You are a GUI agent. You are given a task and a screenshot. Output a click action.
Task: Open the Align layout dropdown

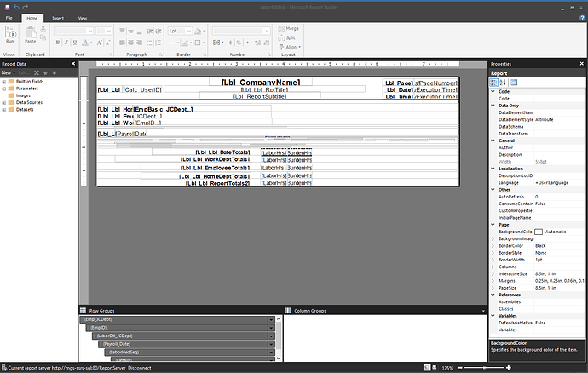click(290, 47)
